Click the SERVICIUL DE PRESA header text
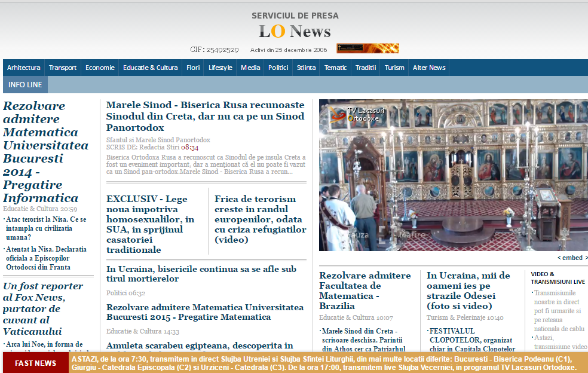The width and height of the screenshot is (588, 373). click(x=295, y=16)
